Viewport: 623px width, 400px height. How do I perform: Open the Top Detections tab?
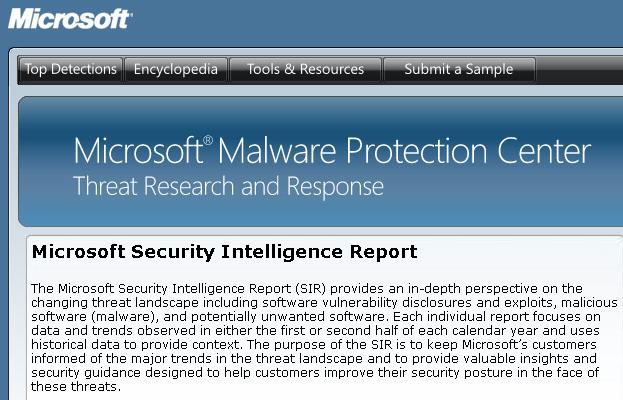71,70
